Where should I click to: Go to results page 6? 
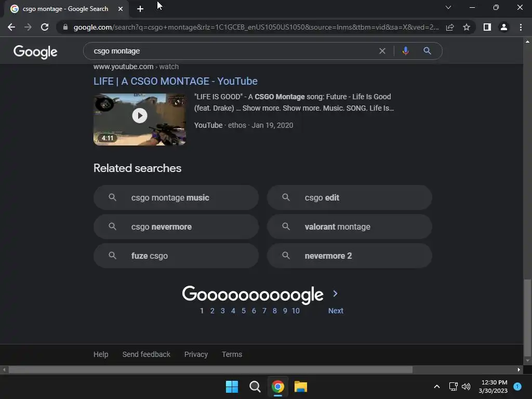tap(254, 311)
